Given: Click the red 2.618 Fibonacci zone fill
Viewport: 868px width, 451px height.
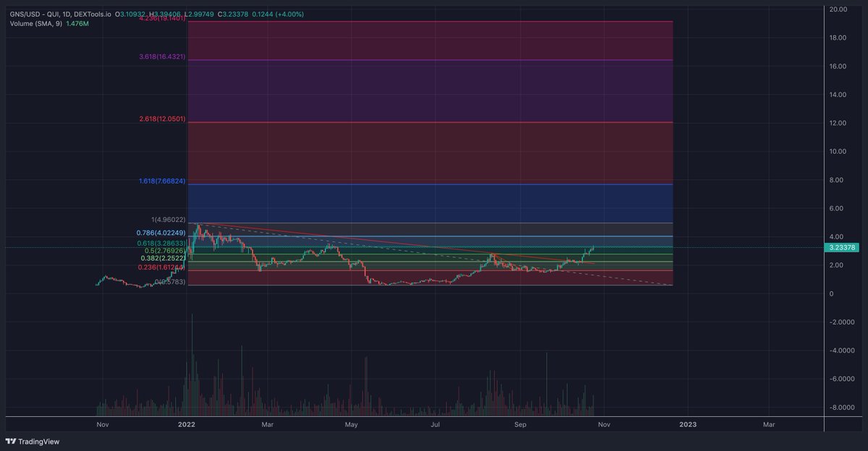Looking at the screenshot, I should pos(430,153).
